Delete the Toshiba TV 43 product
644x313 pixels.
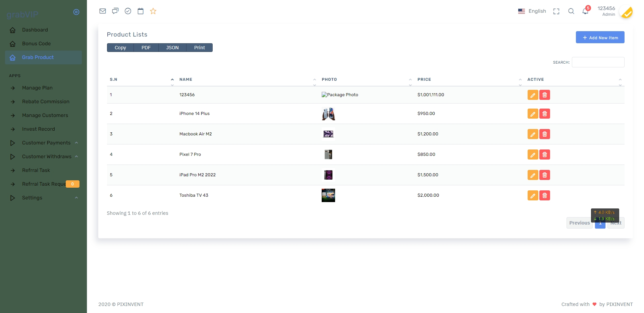pyautogui.click(x=545, y=196)
